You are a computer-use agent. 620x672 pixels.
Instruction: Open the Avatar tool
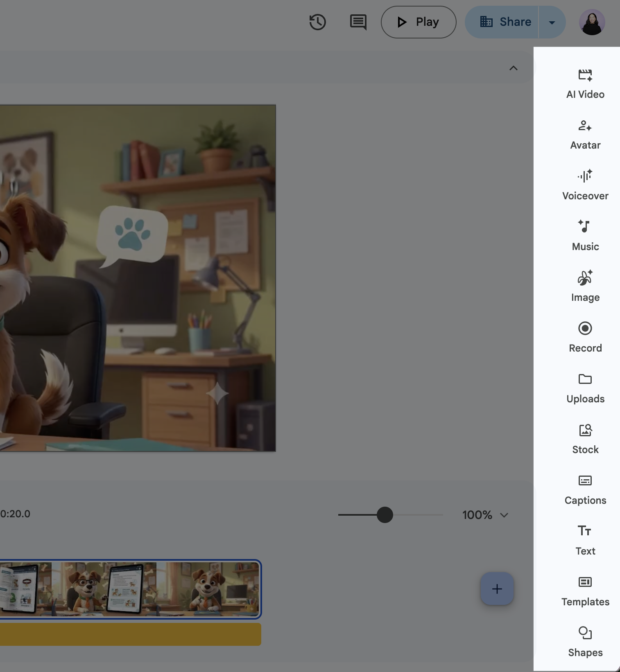tap(585, 135)
